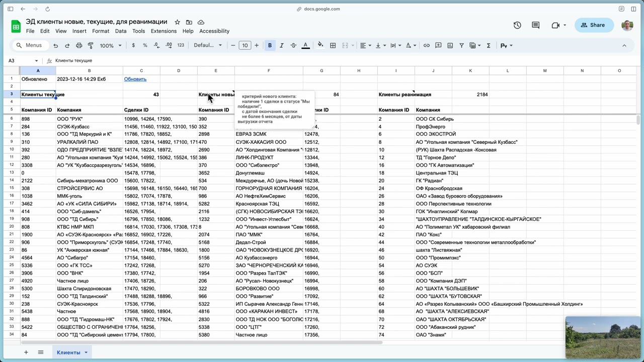This screenshot has width=644, height=362.
Task: Open the Data menu
Action: point(121,31)
